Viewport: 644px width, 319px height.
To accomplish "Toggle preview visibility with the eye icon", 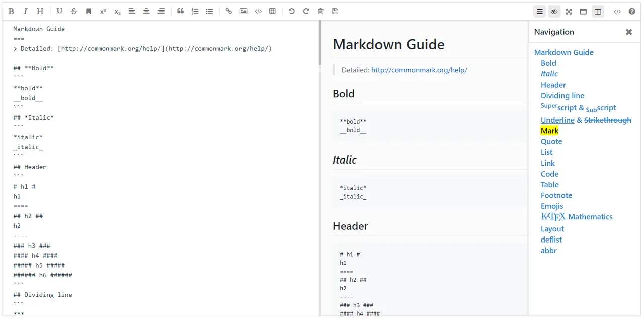I will click(554, 11).
